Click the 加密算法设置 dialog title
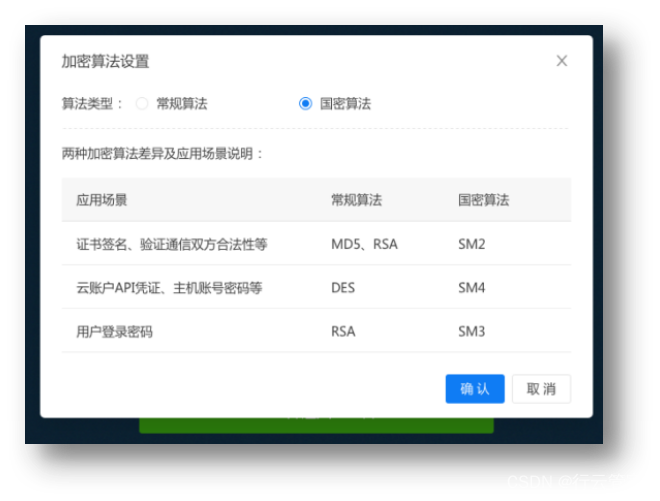 point(105,61)
